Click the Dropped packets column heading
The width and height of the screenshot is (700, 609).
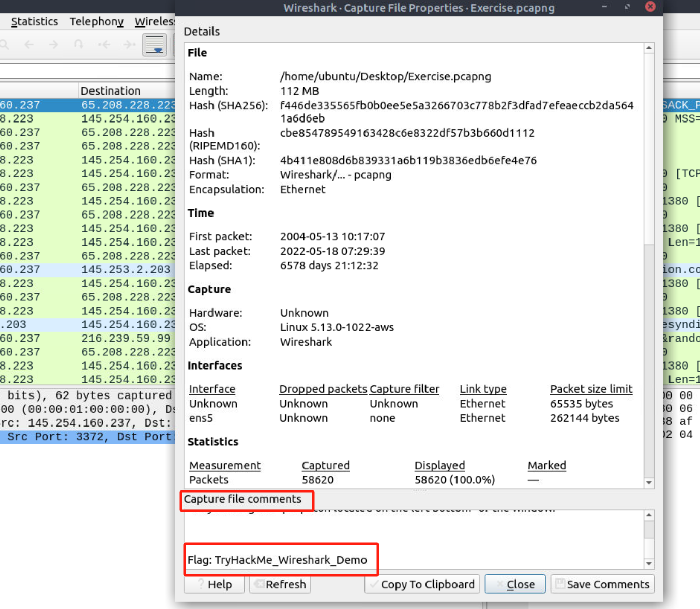pyautogui.click(x=323, y=389)
